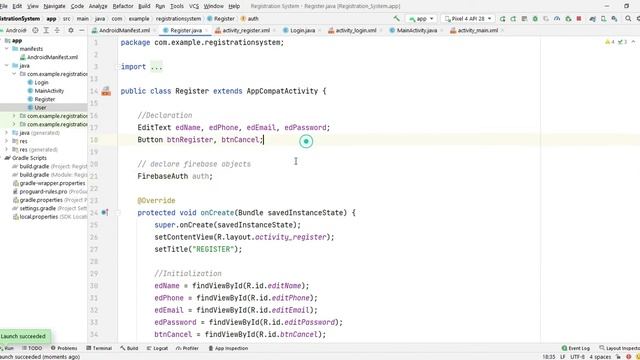This screenshot has width=640, height=360.
Task: Open the Event Log
Action: coord(576,348)
